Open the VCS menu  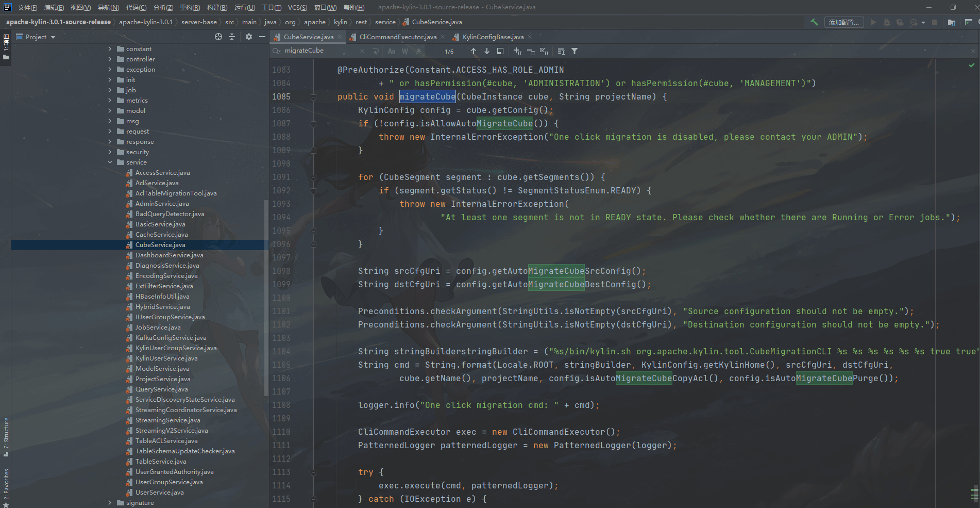pyautogui.click(x=297, y=7)
